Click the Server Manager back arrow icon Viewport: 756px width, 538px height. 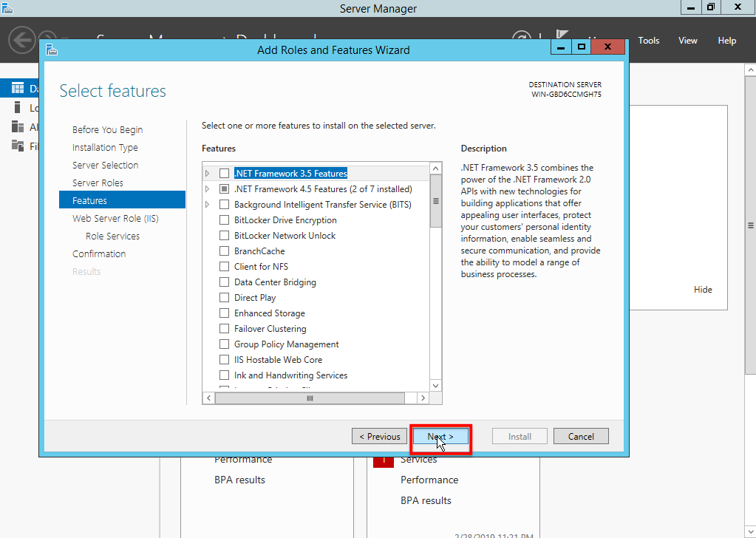[21, 39]
